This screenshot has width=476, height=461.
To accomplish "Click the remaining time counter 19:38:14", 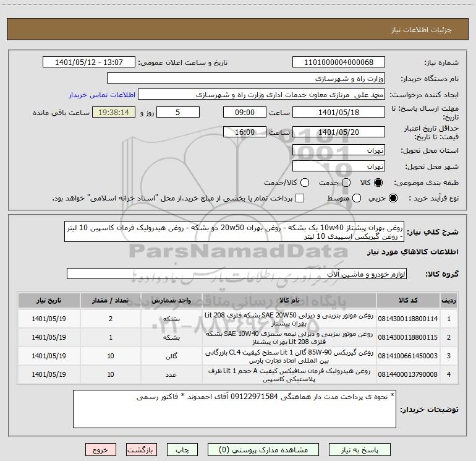I will click(x=114, y=113).
